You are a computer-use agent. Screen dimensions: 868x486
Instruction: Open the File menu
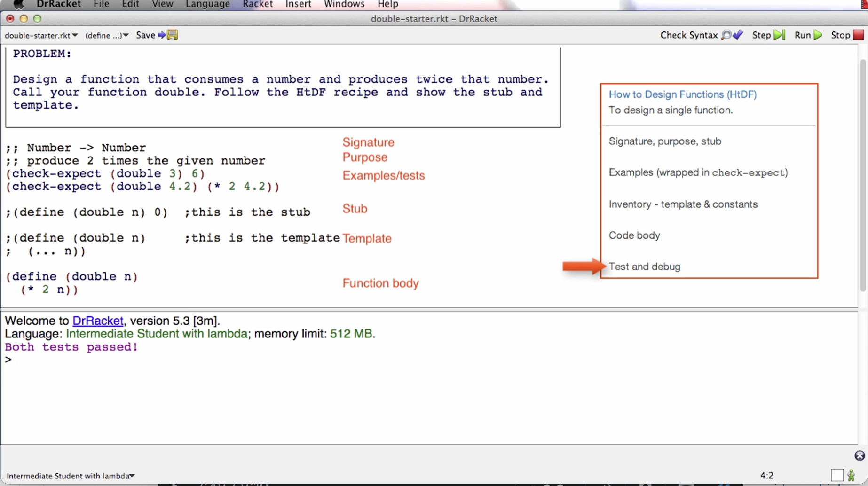click(101, 4)
